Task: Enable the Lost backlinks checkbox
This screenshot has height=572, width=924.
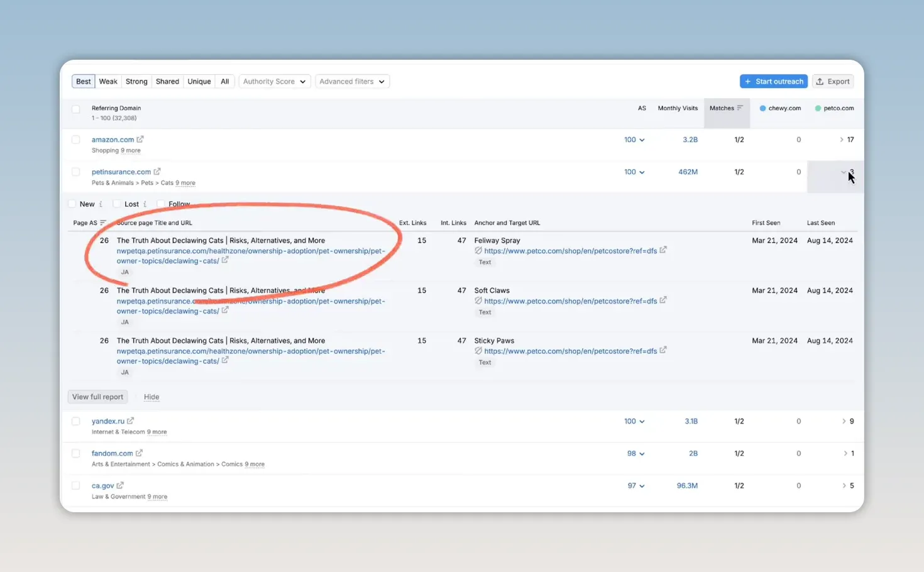Action: (117, 204)
